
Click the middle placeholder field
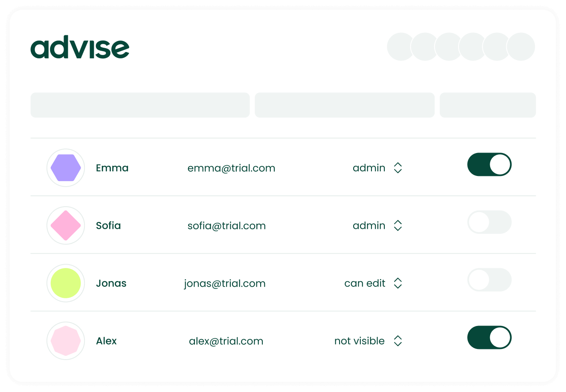click(345, 105)
